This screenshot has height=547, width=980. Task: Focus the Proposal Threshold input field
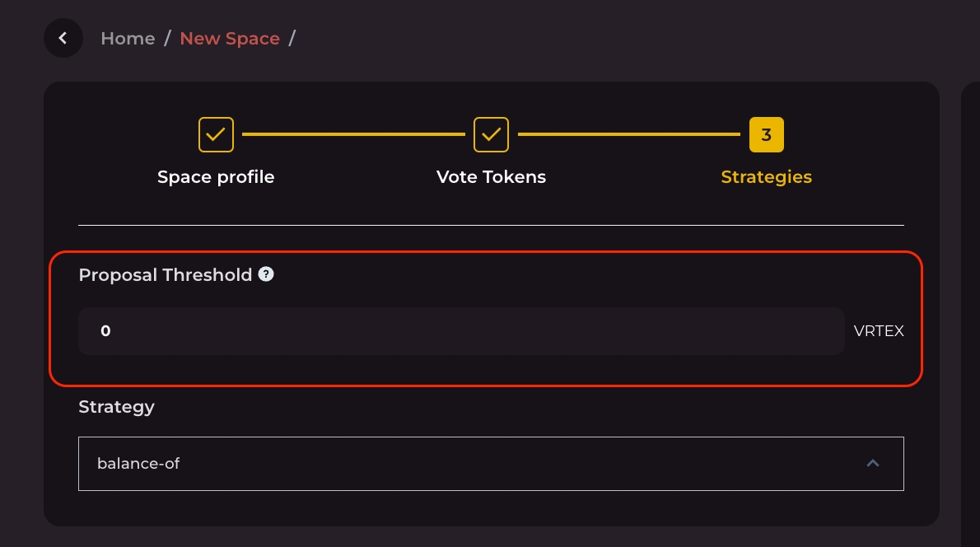click(461, 331)
